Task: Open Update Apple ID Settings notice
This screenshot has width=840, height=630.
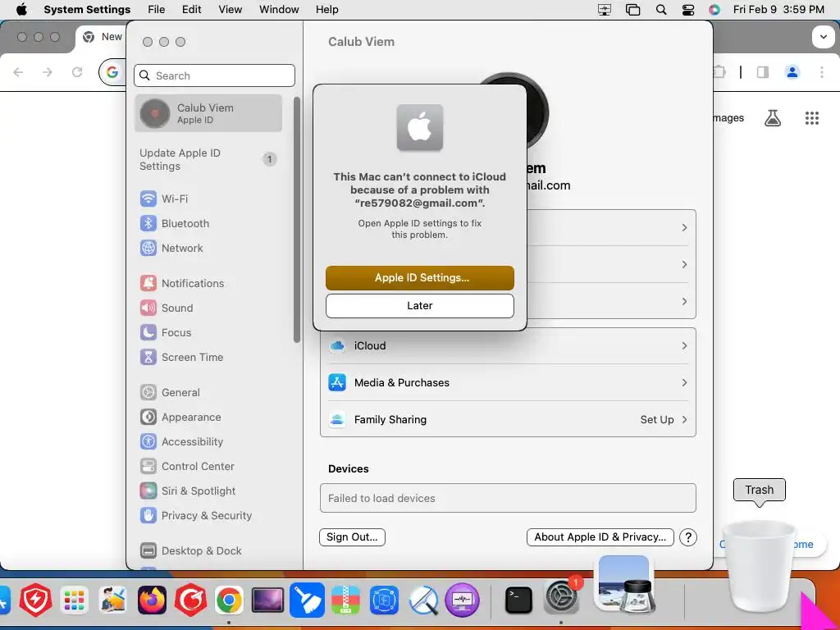Action: 208,160
